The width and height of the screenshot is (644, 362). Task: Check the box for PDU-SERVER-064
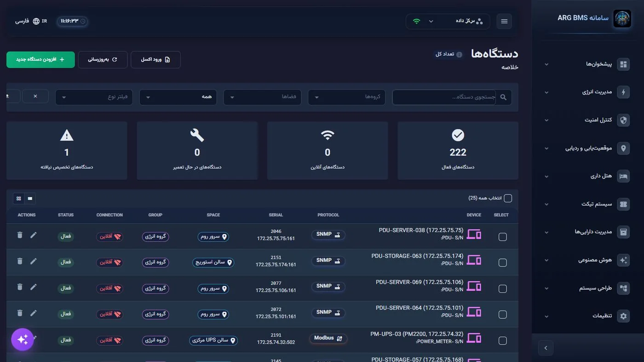(503, 315)
